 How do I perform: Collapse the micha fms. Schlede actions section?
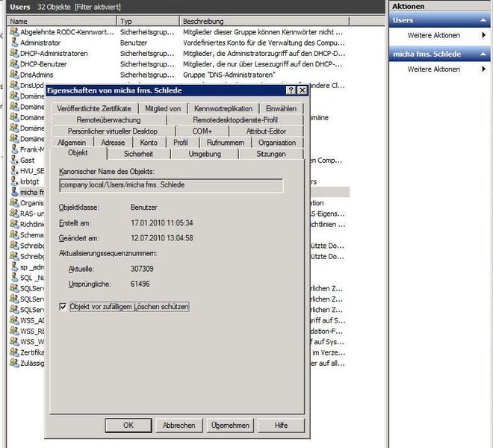point(483,54)
